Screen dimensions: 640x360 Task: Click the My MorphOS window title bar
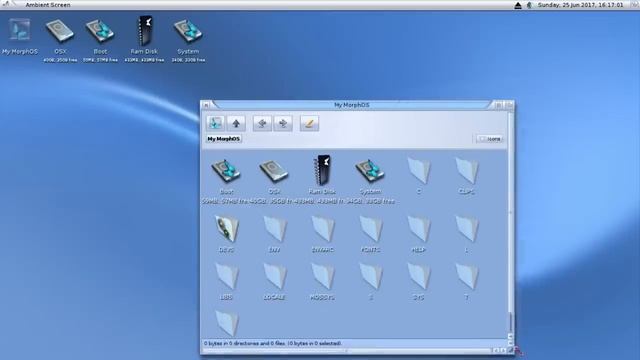[x=351, y=105]
